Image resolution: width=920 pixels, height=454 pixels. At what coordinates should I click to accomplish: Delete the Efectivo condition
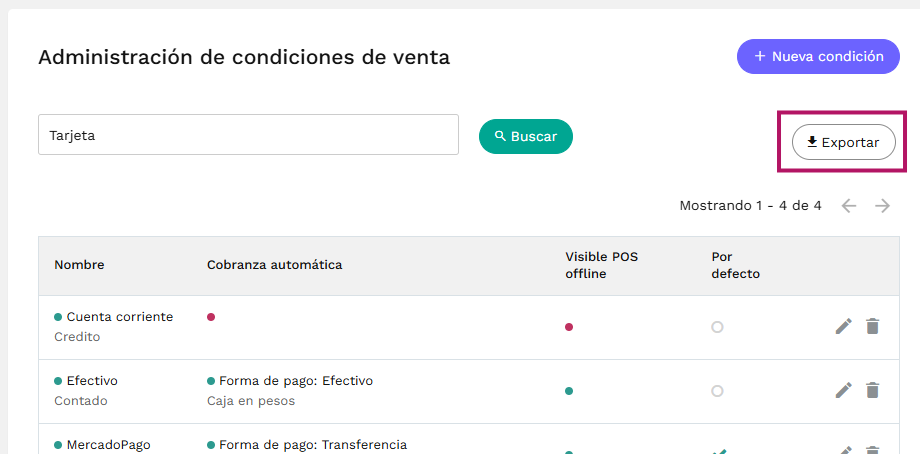872,390
